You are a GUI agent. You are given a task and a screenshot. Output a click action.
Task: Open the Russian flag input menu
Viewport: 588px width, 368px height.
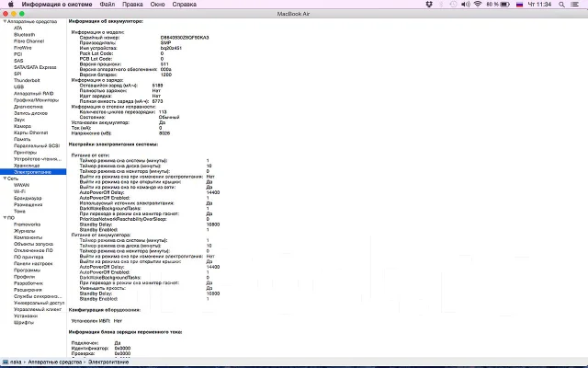pyautogui.click(x=519, y=5)
